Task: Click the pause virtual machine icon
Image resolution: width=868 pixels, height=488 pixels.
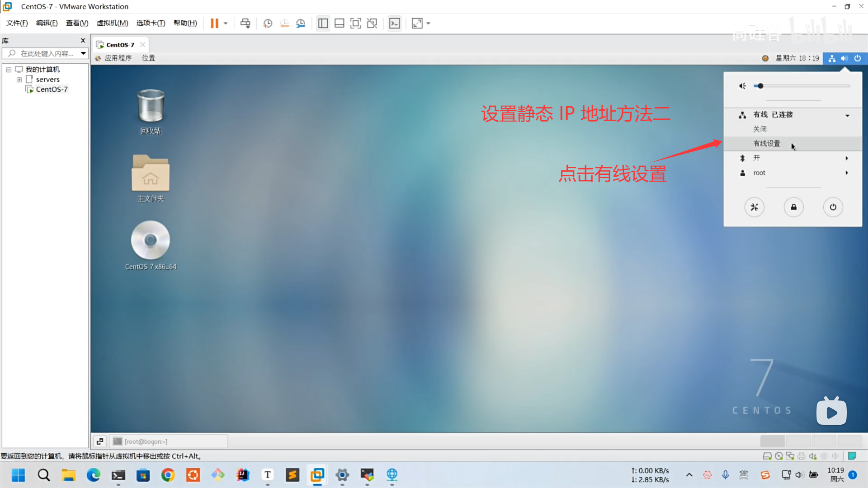Action: click(214, 23)
